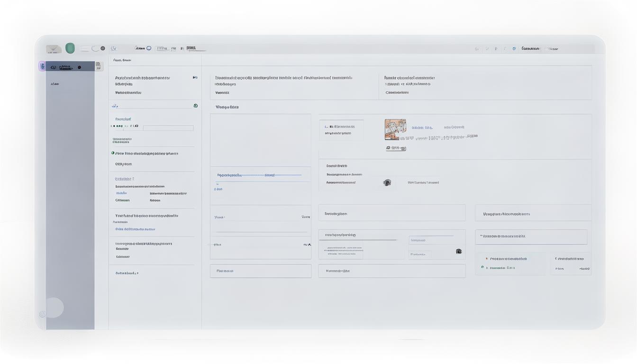Select the green-dot option in bottom-right card
Screen dimensions: 637x364
[482, 267]
